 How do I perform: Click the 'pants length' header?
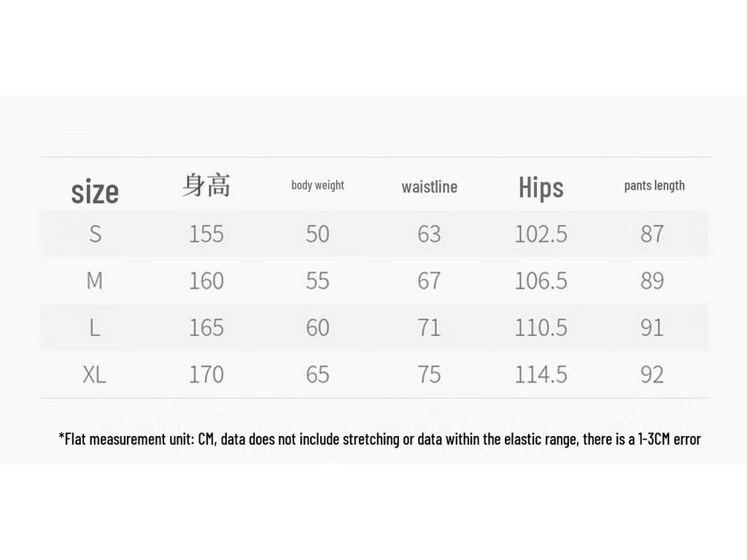[x=654, y=186]
